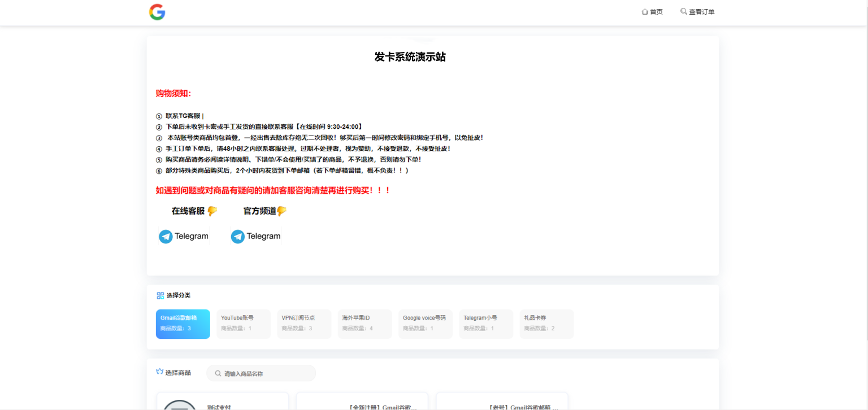Click the crown icon beside 选择商品
Viewport: 868px width, 410px height.
160,372
